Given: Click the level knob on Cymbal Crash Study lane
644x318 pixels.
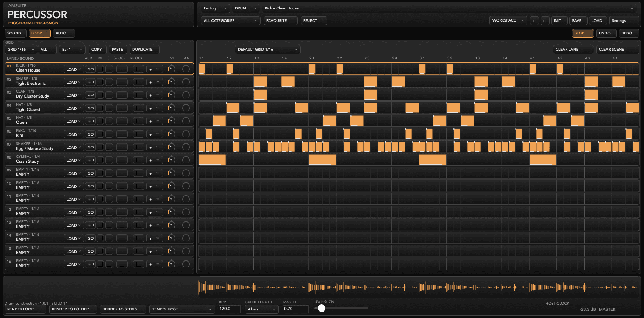Looking at the screenshot, I should (171, 160).
